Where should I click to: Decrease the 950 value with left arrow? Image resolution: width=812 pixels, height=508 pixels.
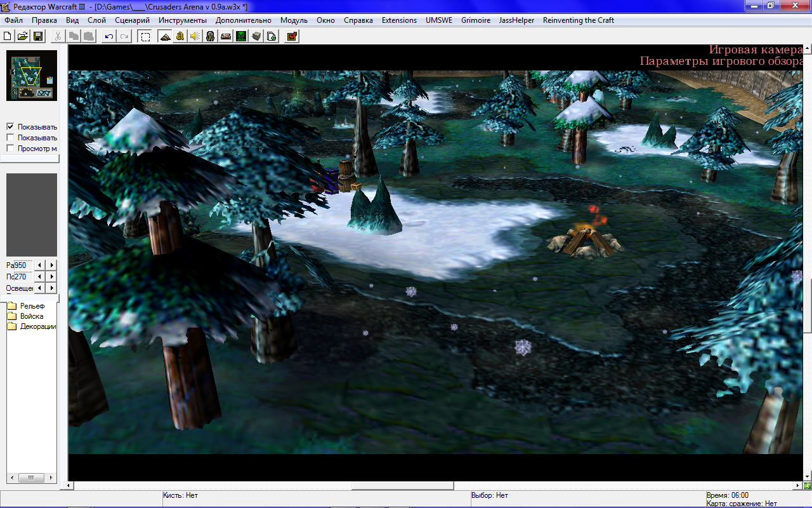[x=40, y=265]
